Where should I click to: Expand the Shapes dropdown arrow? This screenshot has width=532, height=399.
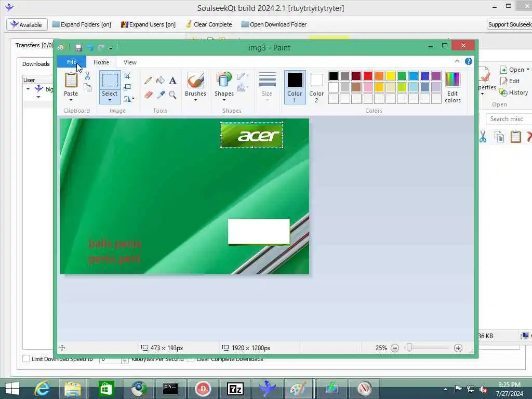point(224,100)
